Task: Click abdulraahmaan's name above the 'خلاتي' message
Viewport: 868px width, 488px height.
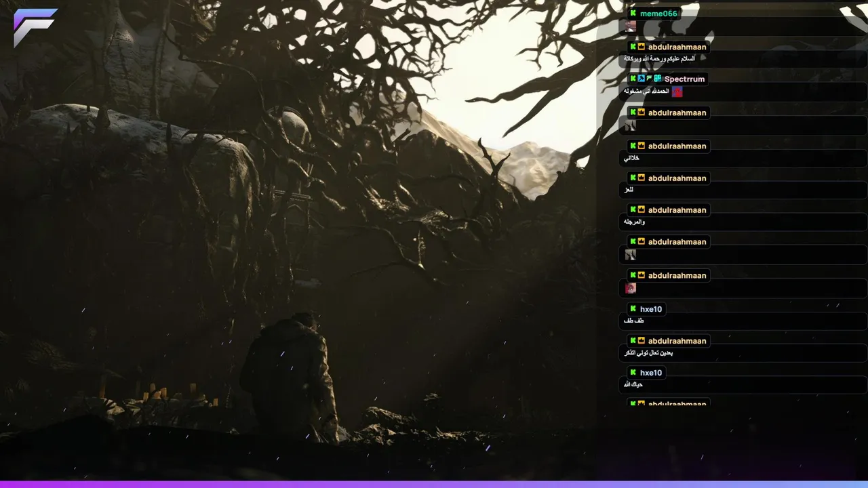Action: tap(677, 146)
